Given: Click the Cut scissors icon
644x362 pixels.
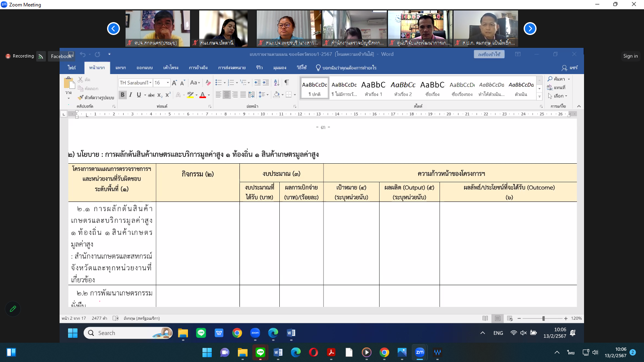Looking at the screenshot, I should click(x=80, y=80).
